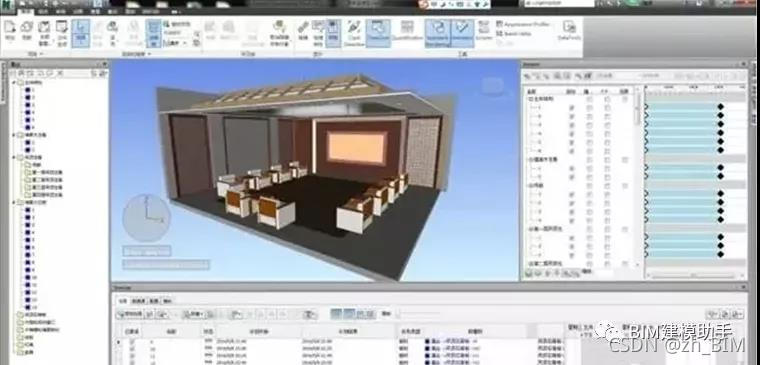Switch to the Simulate tab in TimeLiner
This screenshot has width=760, height=365.
(x=166, y=301)
